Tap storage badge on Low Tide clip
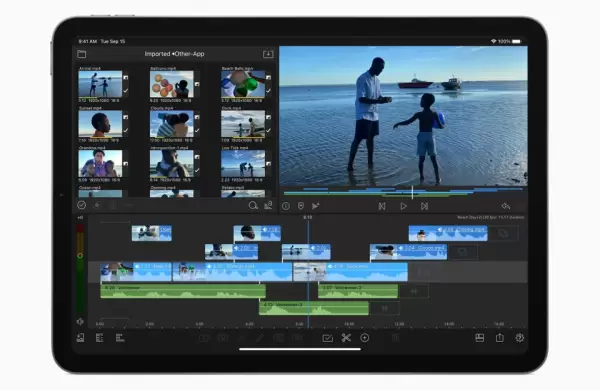 [269, 164]
